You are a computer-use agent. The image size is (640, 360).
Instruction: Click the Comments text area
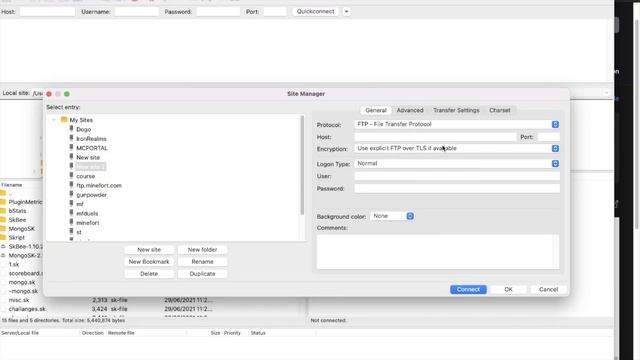point(438,251)
